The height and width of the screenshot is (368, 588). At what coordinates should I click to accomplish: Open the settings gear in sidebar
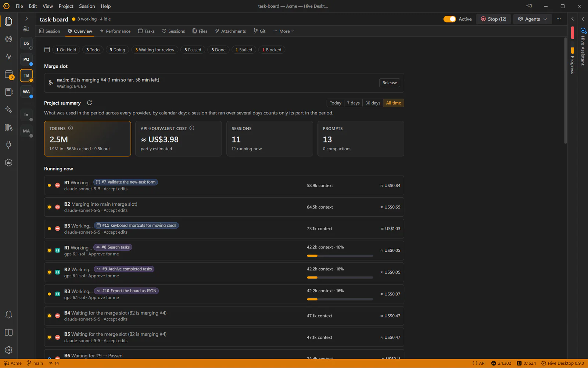pos(9,350)
